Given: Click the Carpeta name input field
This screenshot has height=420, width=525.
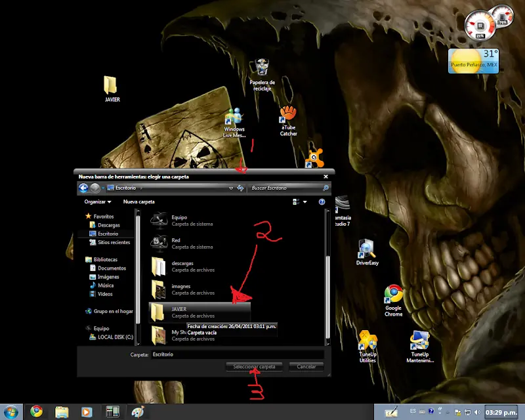Looking at the screenshot, I should click(x=238, y=354).
